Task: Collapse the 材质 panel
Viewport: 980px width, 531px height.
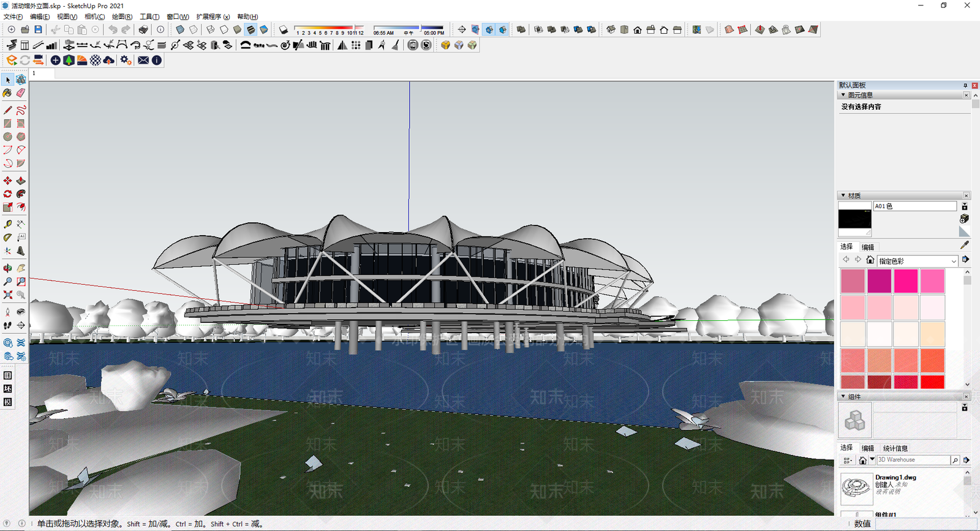Action: click(843, 195)
